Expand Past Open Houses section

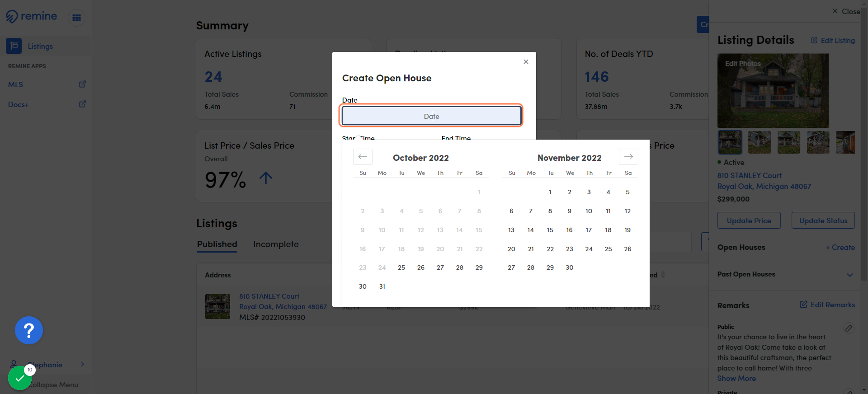tap(850, 275)
